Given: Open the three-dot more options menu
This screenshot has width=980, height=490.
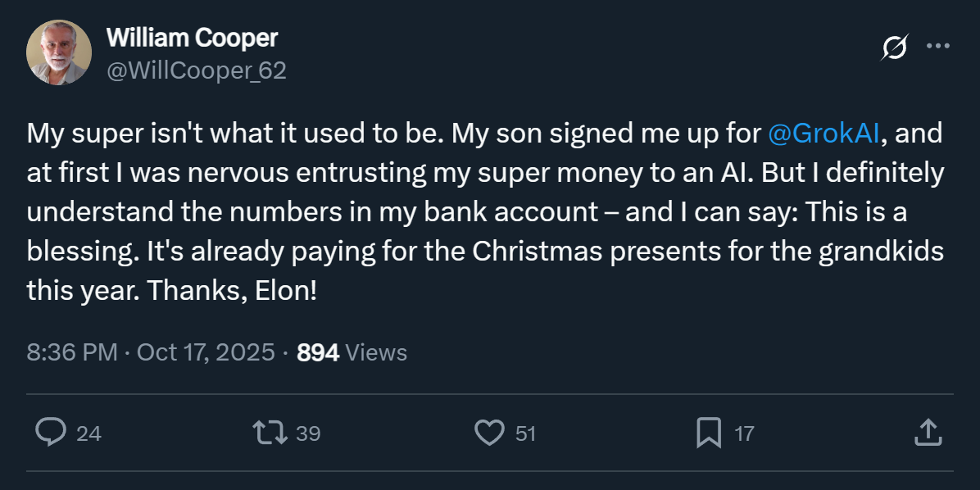Looking at the screenshot, I should [937, 46].
